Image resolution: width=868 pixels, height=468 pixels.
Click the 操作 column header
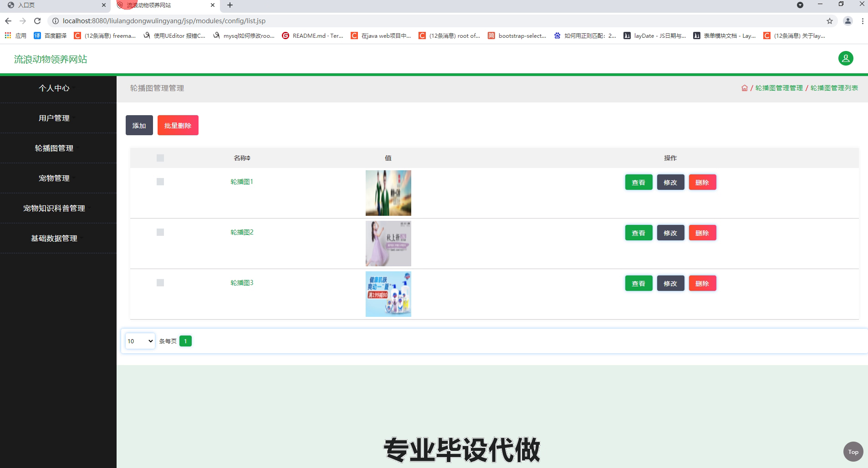click(x=670, y=158)
